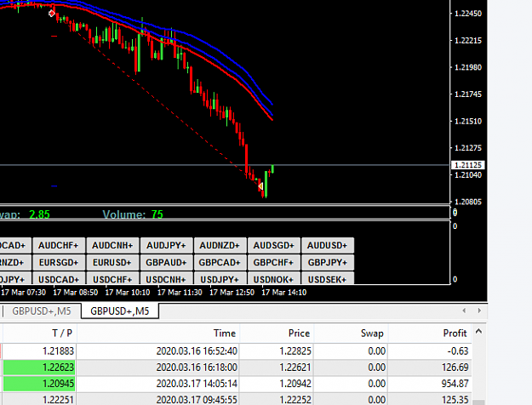Click the time 2020.03.17 09:45:55
The width and height of the screenshot is (532, 405).
click(x=197, y=400)
